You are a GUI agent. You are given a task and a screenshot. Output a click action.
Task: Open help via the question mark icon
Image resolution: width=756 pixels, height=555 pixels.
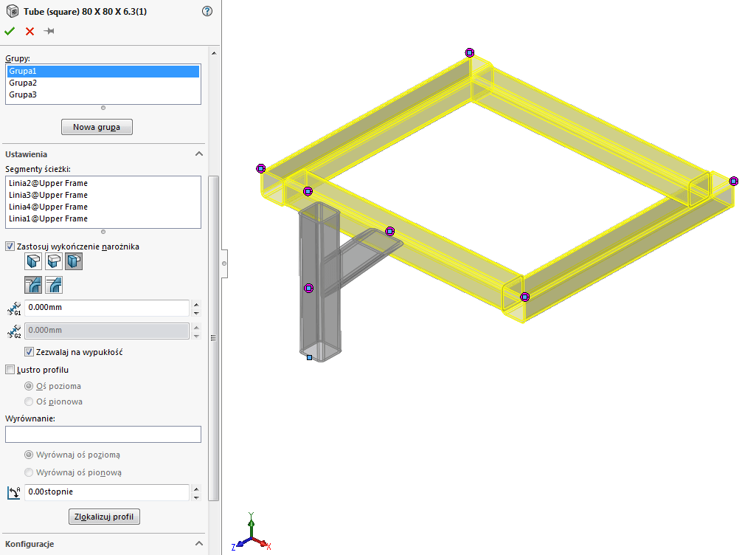pyautogui.click(x=207, y=11)
